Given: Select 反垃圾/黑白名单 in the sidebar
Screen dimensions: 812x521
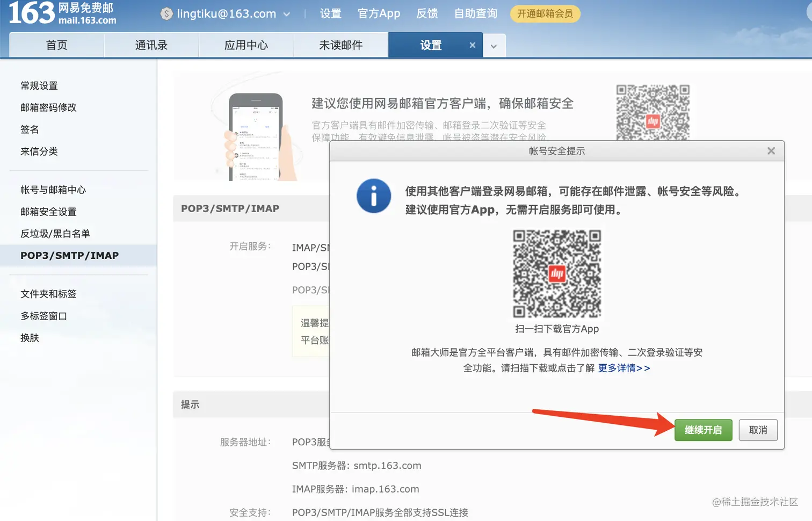Looking at the screenshot, I should pyautogui.click(x=55, y=234).
